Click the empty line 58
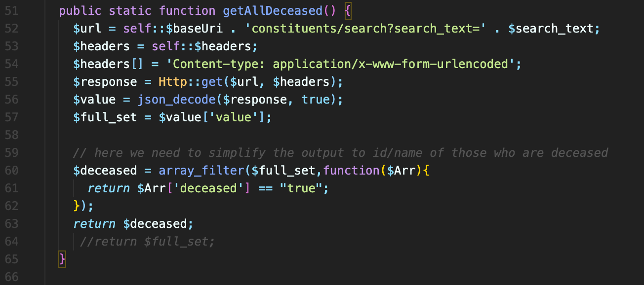The image size is (644, 285). 321,135
